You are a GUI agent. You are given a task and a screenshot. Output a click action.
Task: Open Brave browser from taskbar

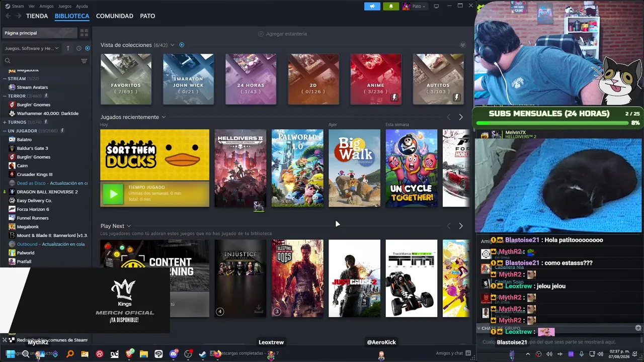coord(130,354)
